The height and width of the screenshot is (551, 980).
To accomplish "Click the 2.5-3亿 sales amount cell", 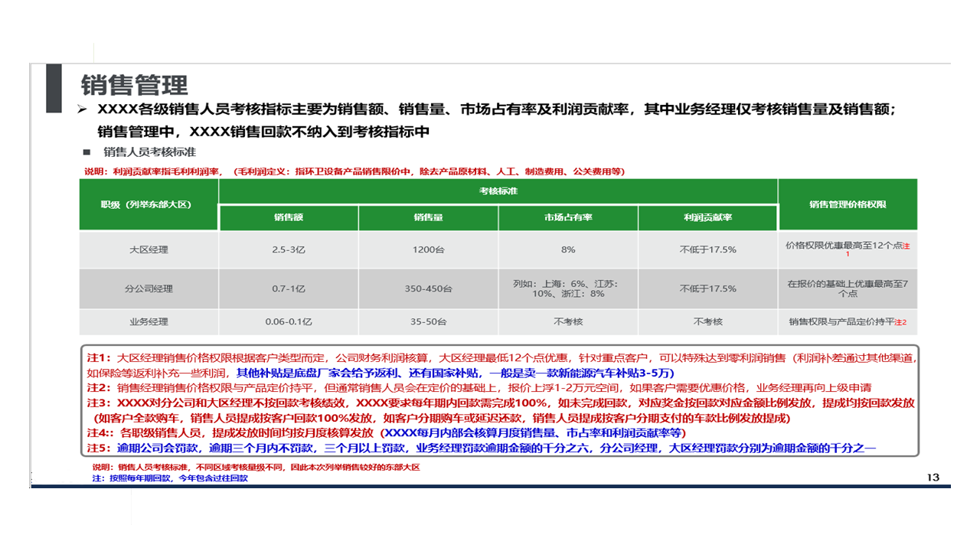I will click(289, 249).
